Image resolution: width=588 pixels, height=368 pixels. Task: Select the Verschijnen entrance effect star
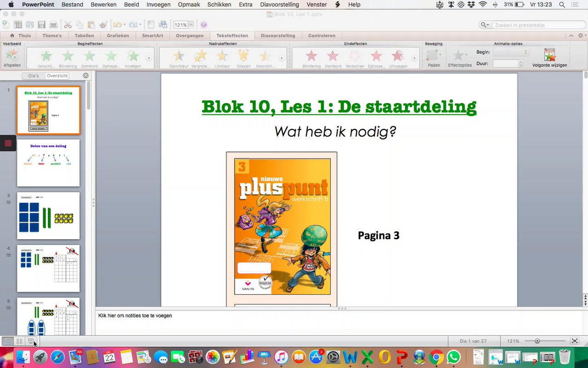tap(46, 56)
